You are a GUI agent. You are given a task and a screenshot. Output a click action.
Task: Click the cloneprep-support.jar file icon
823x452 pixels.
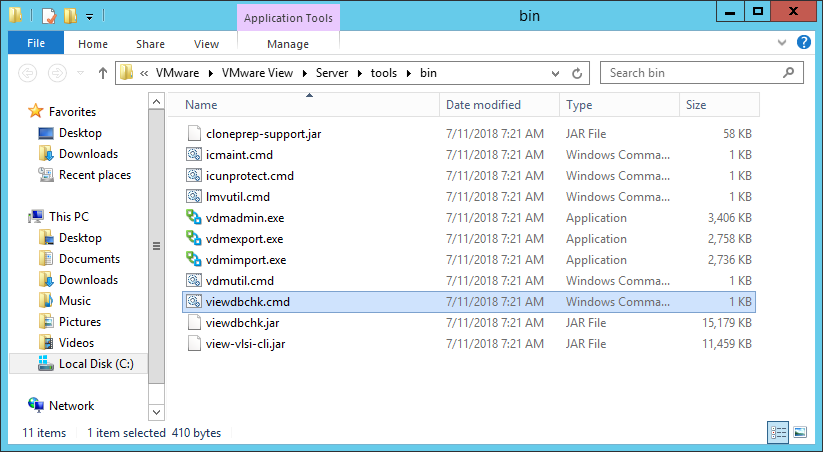click(x=194, y=133)
